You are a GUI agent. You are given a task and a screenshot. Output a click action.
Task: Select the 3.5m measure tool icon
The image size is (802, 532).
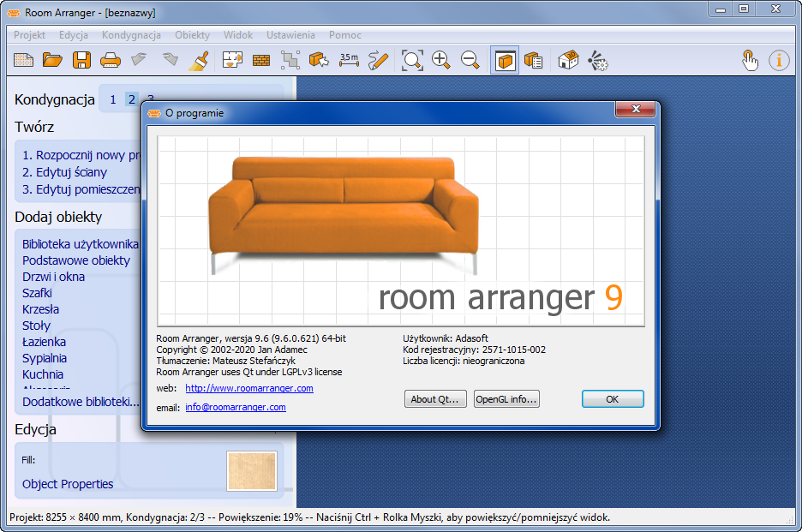(x=349, y=60)
